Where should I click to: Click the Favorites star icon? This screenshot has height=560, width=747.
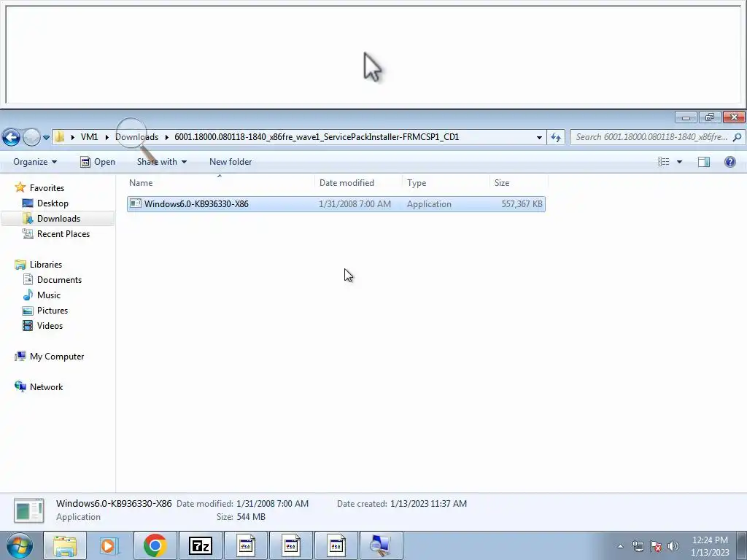20,187
